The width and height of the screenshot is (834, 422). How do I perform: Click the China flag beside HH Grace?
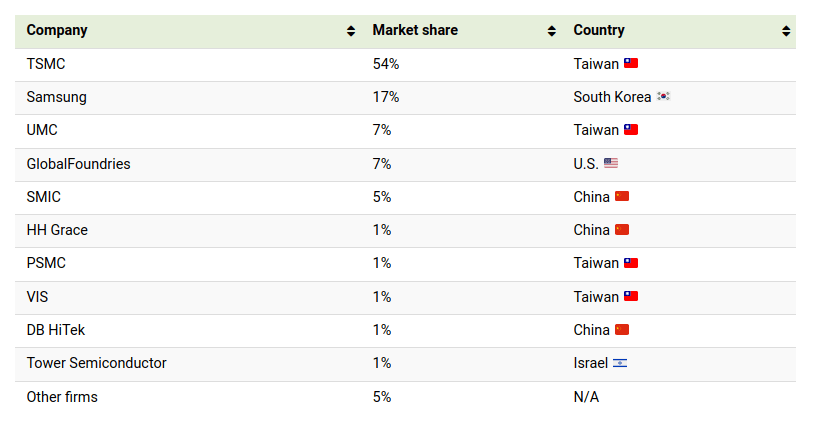click(622, 230)
